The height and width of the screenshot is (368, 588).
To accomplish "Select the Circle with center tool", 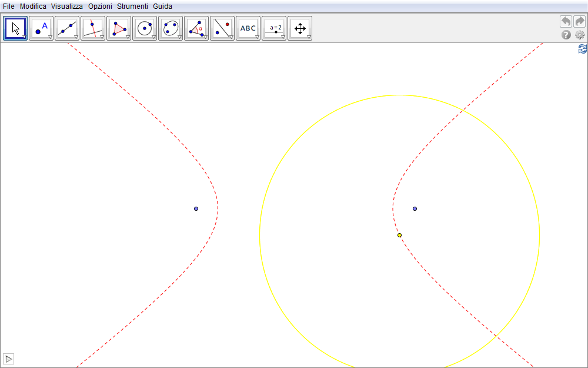I will pos(145,28).
